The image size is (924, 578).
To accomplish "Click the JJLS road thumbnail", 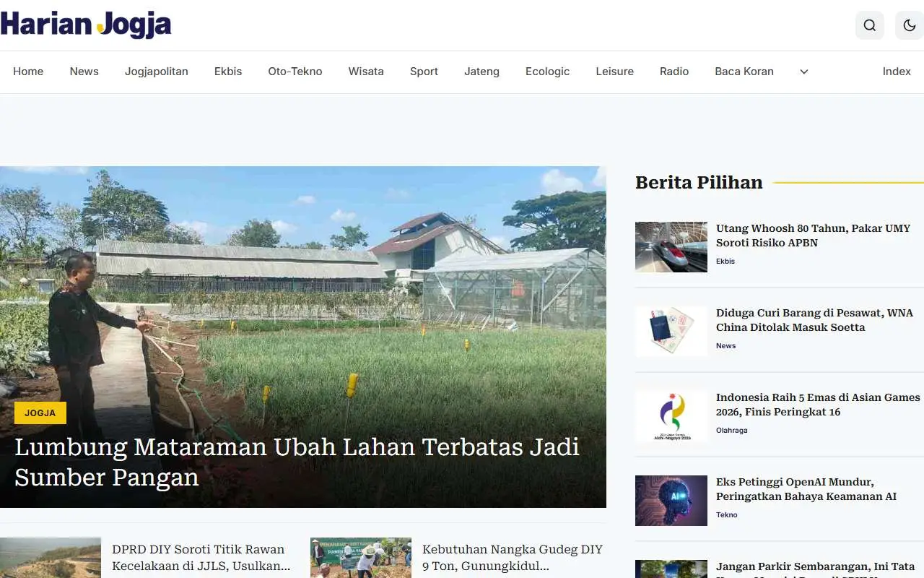I will [51, 558].
